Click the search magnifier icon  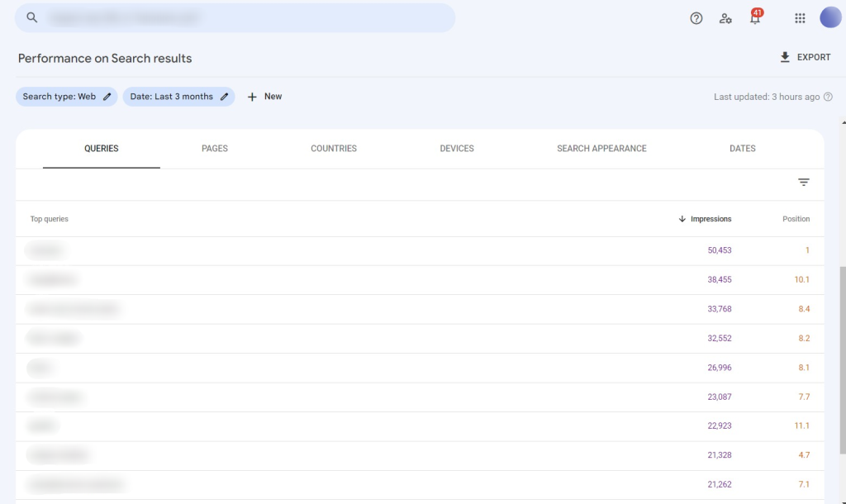[x=32, y=17]
